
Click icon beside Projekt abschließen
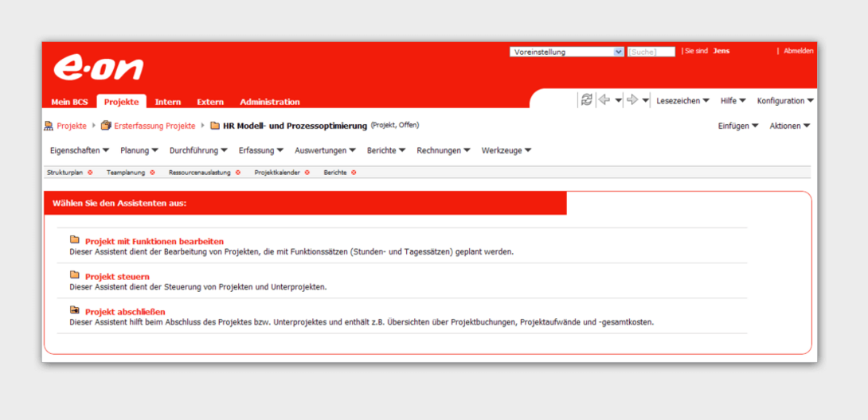pos(75,310)
